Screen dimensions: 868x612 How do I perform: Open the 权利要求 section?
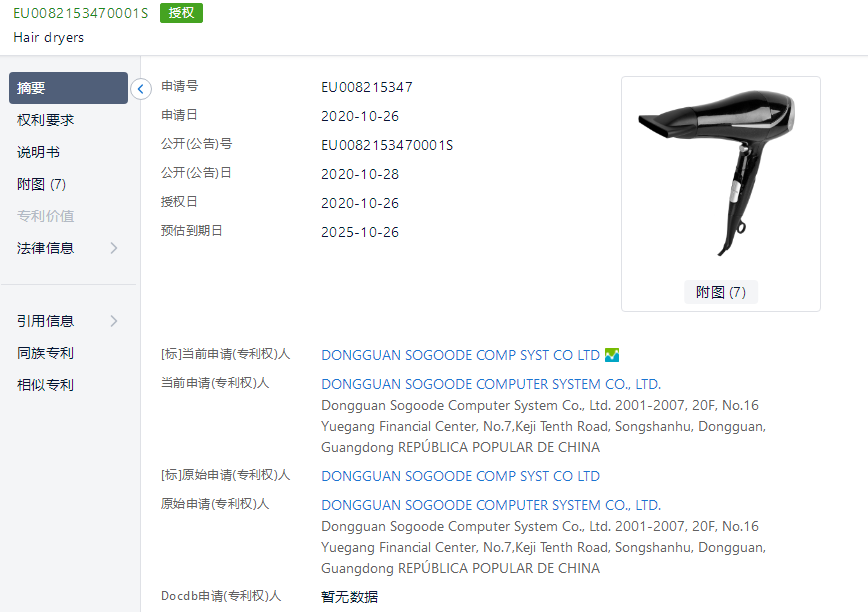click(45, 120)
